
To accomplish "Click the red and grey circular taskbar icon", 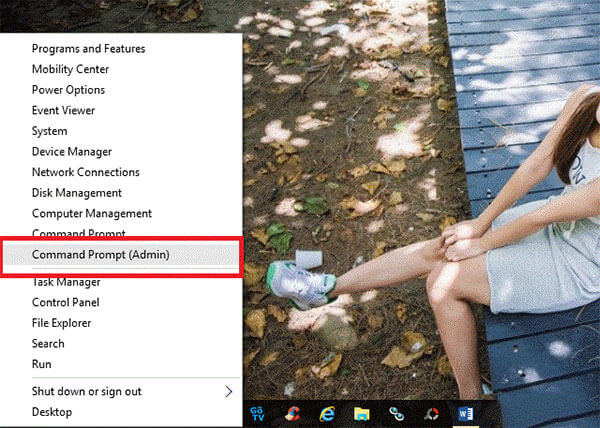I will tap(432, 412).
